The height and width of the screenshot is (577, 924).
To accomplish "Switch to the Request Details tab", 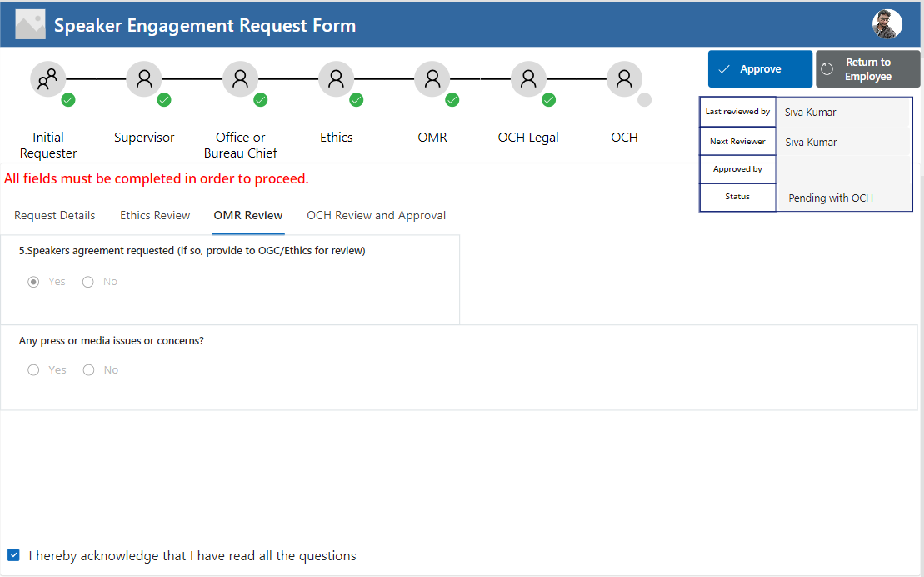I will (54, 215).
